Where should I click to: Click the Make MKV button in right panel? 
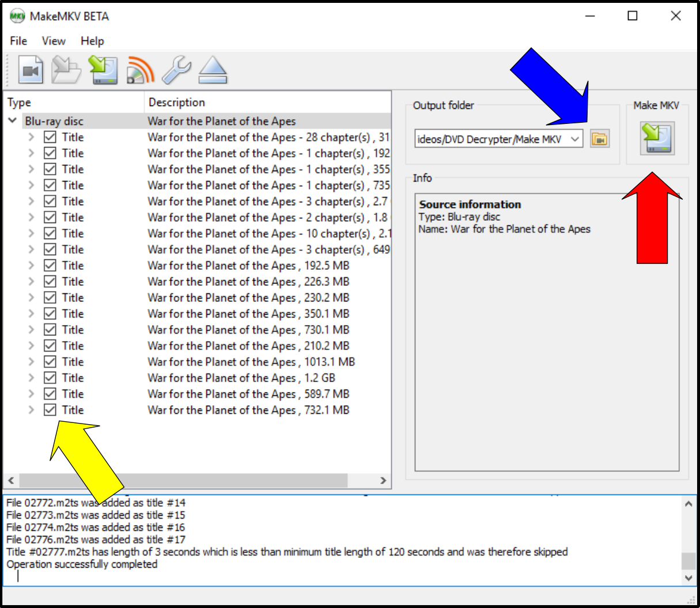click(657, 138)
